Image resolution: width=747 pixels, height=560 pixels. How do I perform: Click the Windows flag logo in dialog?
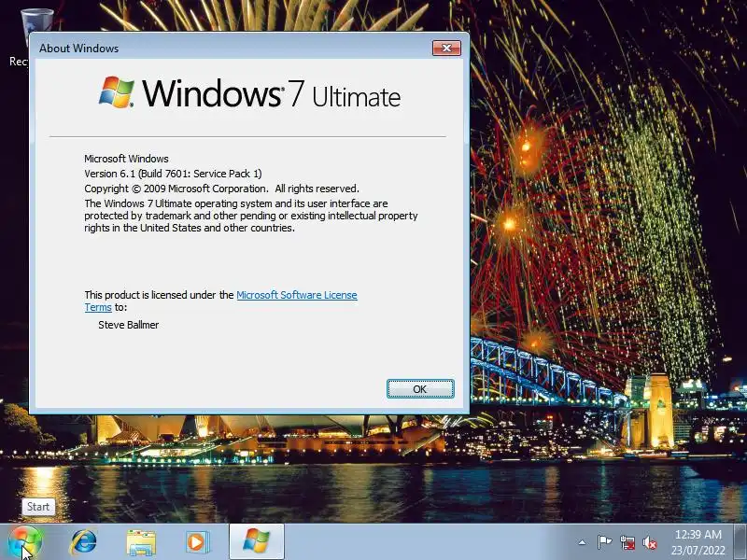pos(116,91)
